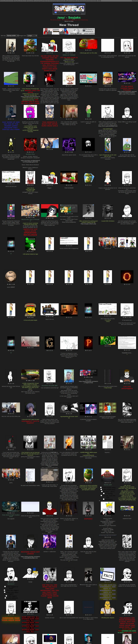
Task: Open the 'drop funny opsec levels' thumbnail
Action: (69, 144)
